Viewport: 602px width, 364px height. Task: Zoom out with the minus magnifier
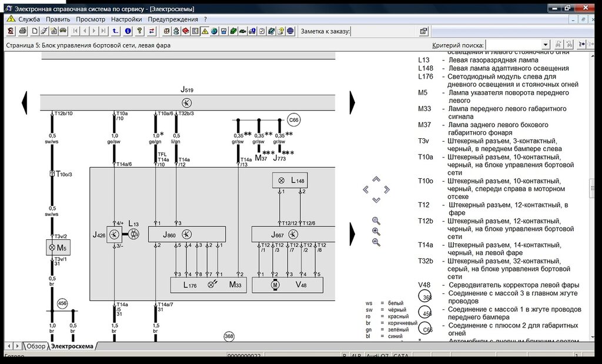[376, 242]
